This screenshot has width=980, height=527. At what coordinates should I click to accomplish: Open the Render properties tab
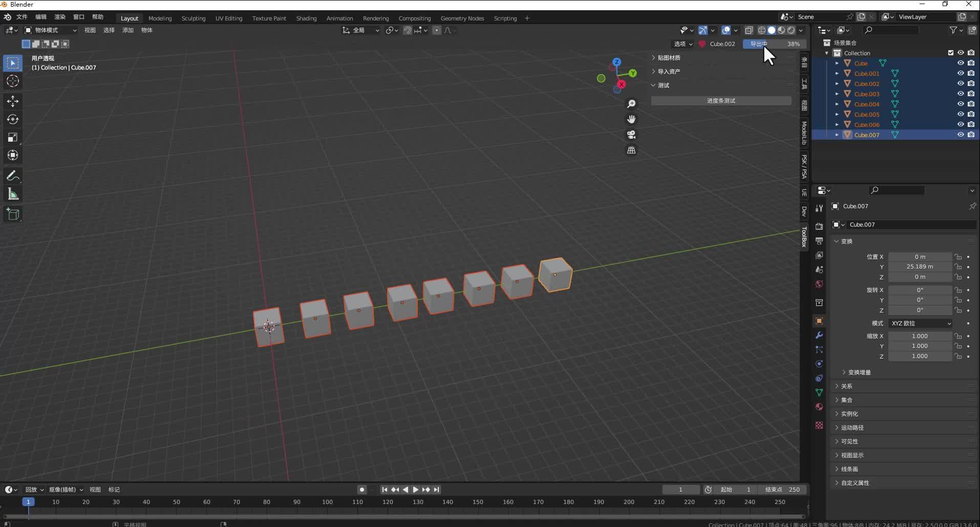pos(819,226)
